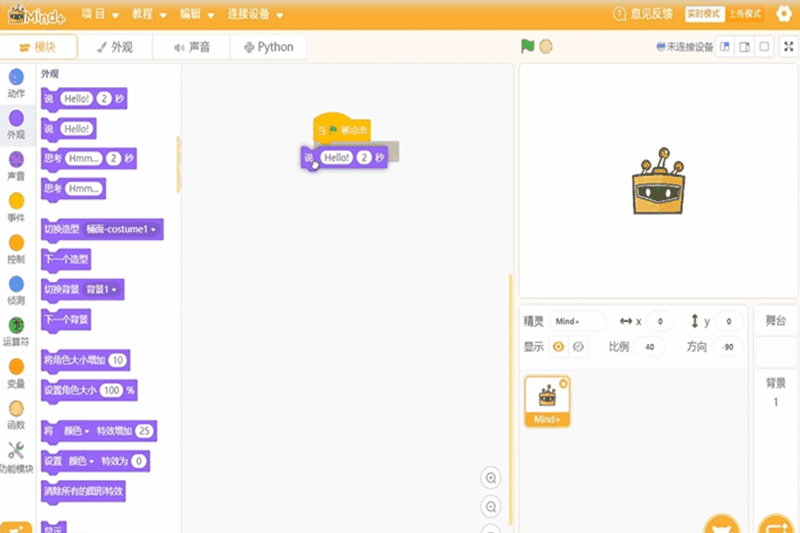Click the 比例 size field showing 40

click(x=649, y=347)
